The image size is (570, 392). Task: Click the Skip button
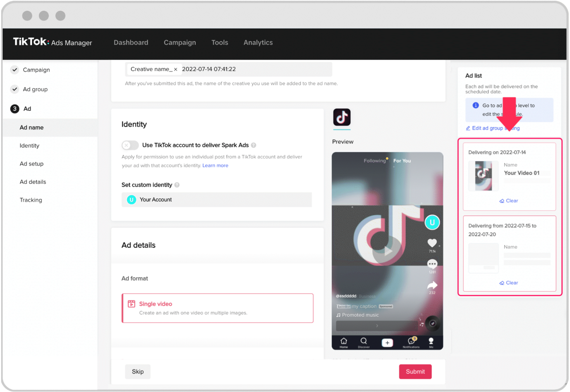[x=138, y=372]
